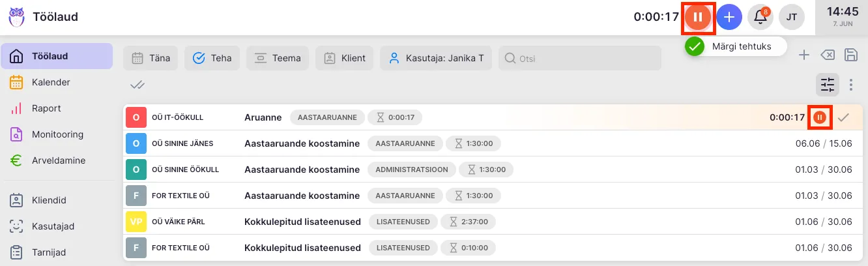Viewport: 868px width, 266px height.
Task: Add a new filter with the plus icon
Action: point(804,55)
